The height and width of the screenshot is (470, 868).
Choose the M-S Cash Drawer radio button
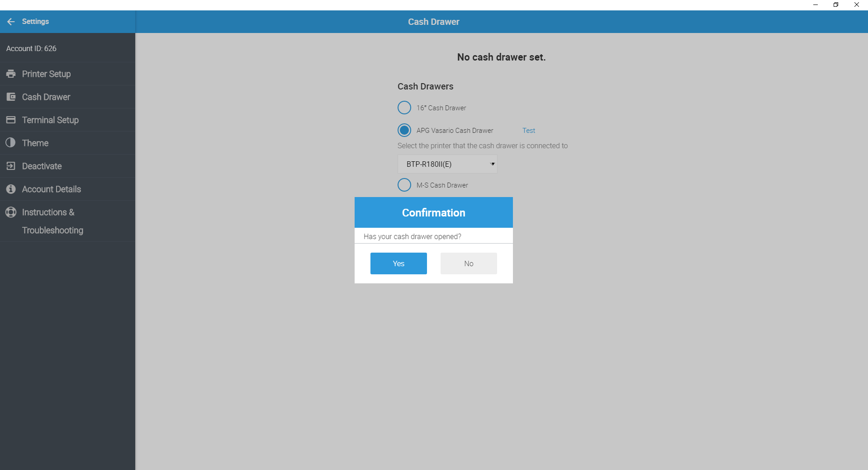point(404,185)
